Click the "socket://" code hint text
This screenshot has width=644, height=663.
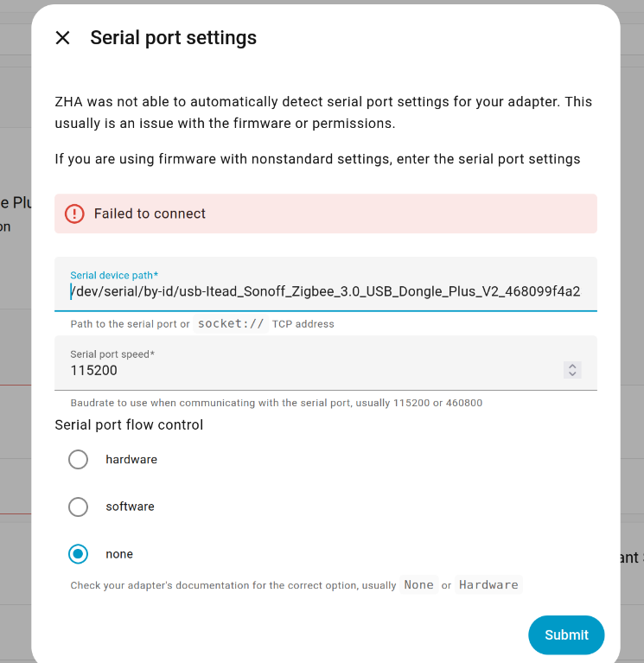[231, 323]
